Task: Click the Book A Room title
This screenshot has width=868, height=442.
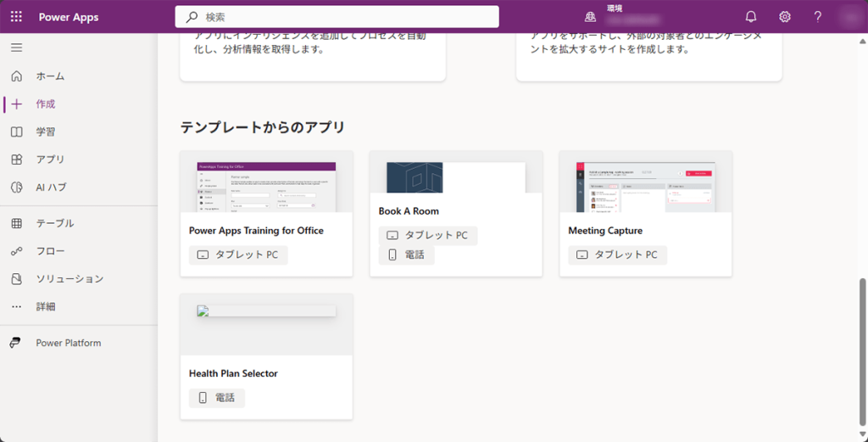Action: tap(409, 211)
